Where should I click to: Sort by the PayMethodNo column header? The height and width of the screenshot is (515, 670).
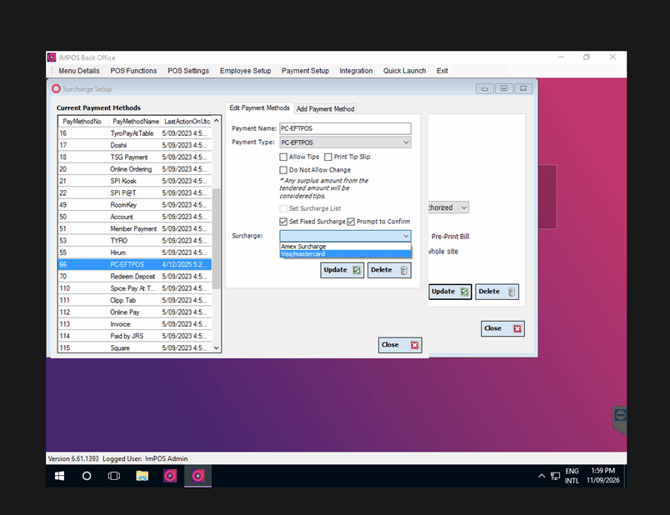tap(82, 121)
